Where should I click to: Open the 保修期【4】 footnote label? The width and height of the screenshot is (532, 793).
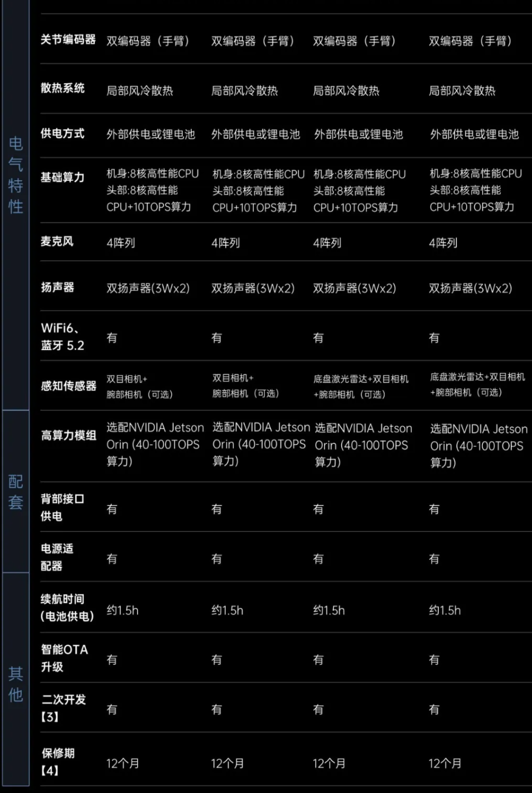pyautogui.click(x=57, y=761)
